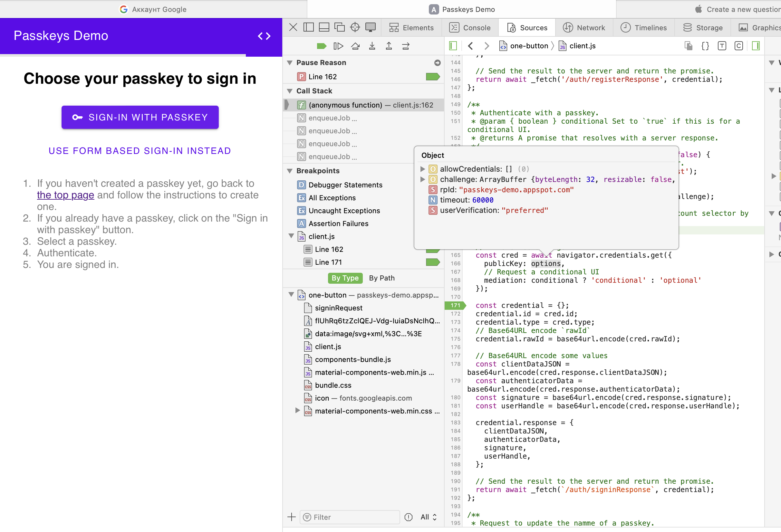Open the Network tab
This screenshot has width=781, height=532.
(x=584, y=28)
